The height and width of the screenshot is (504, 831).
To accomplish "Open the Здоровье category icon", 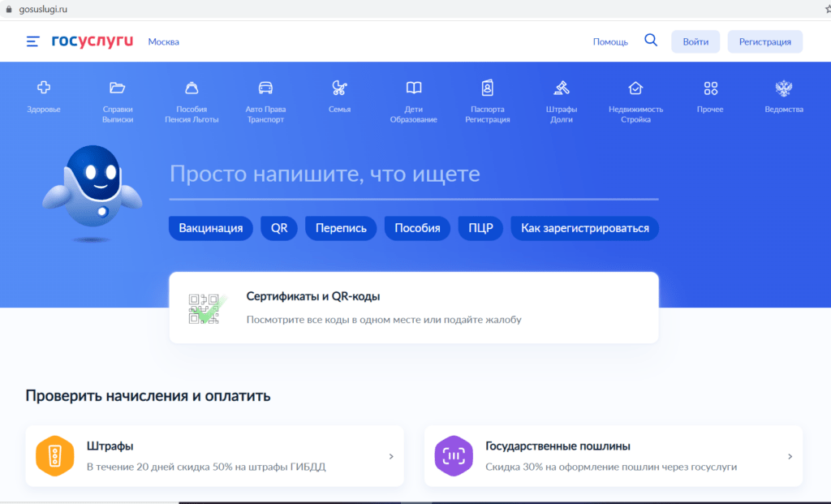I will coord(44,88).
